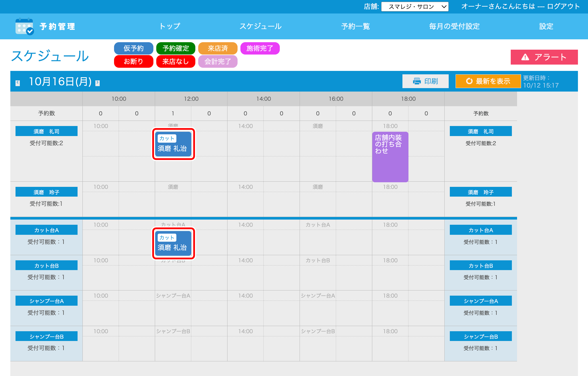Click the 来店なし status badge

[176, 61]
